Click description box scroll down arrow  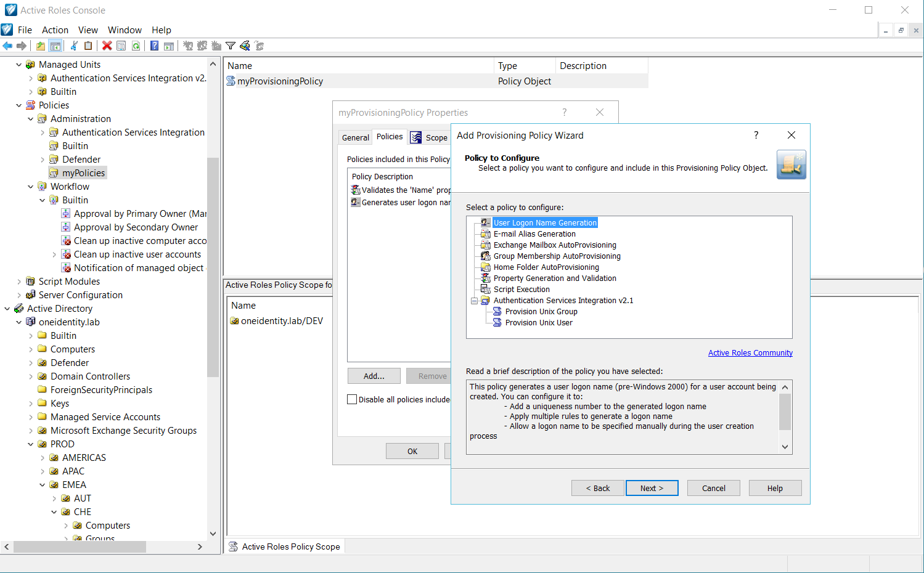785,447
